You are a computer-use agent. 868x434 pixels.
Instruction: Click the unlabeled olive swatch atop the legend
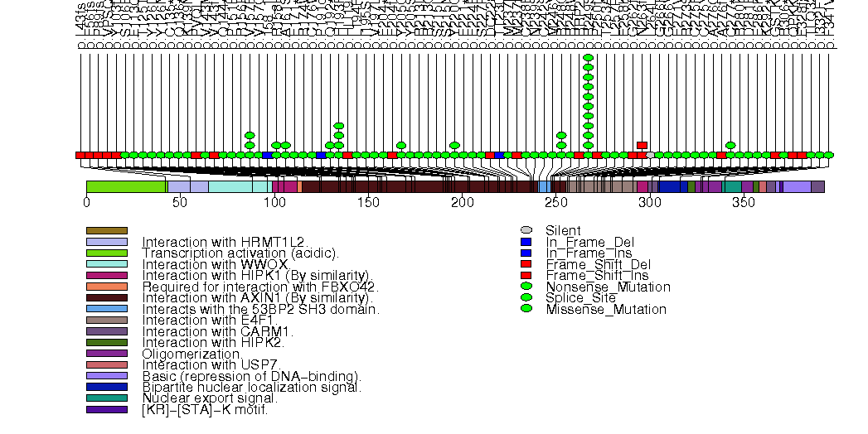click(x=106, y=230)
